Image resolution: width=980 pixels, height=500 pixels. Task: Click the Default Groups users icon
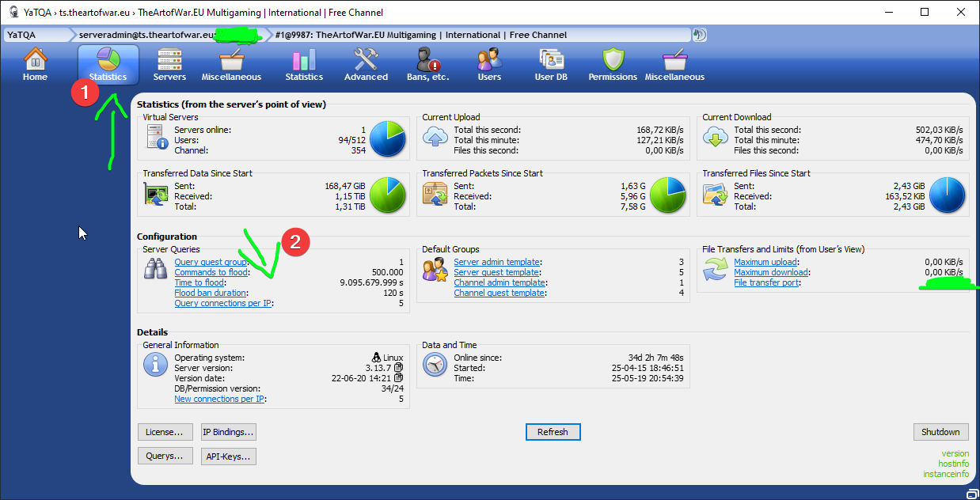[x=436, y=269]
